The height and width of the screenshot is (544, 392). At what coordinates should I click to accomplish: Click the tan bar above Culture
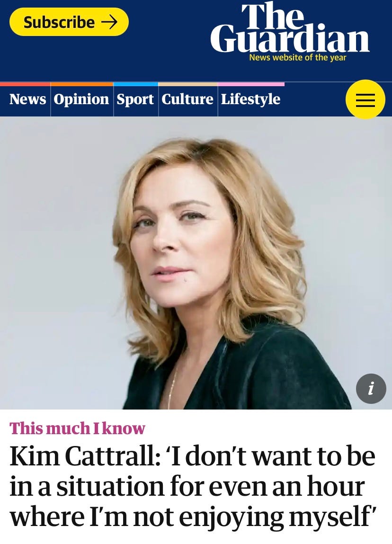tap(188, 84)
